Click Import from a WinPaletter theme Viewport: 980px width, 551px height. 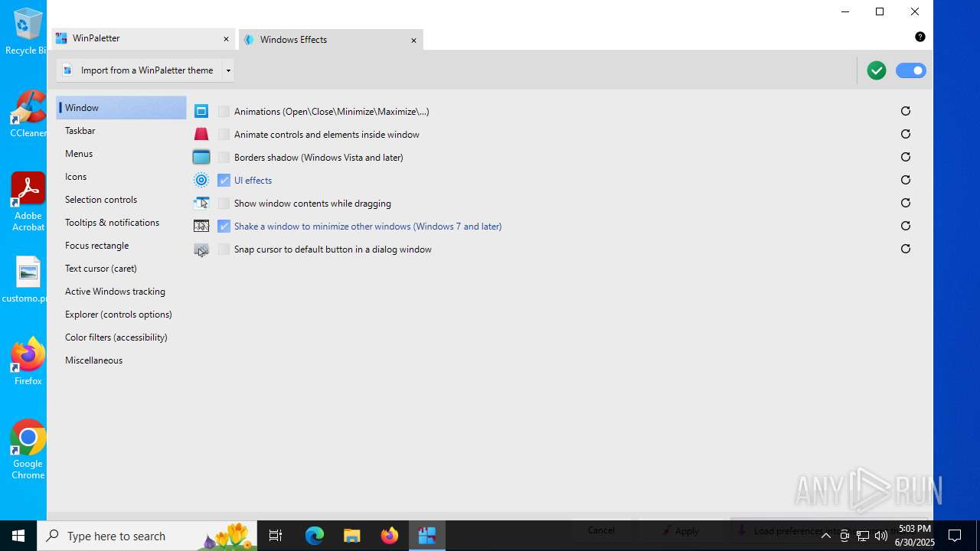139,70
